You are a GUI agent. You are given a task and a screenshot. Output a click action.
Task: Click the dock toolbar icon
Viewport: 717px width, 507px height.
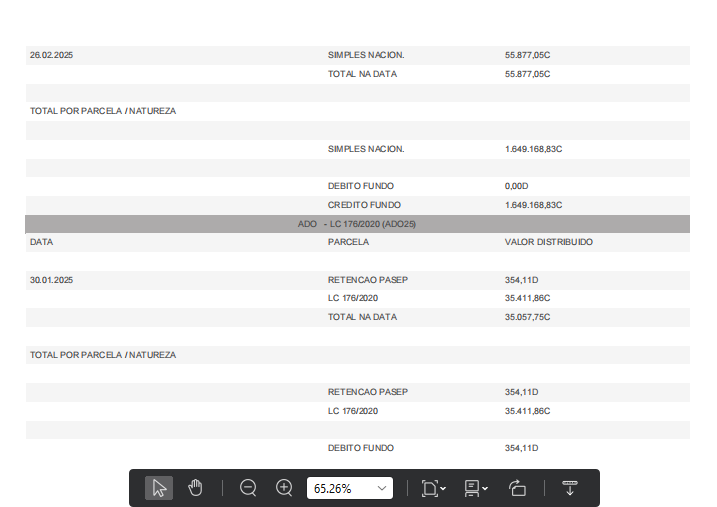tap(570, 488)
